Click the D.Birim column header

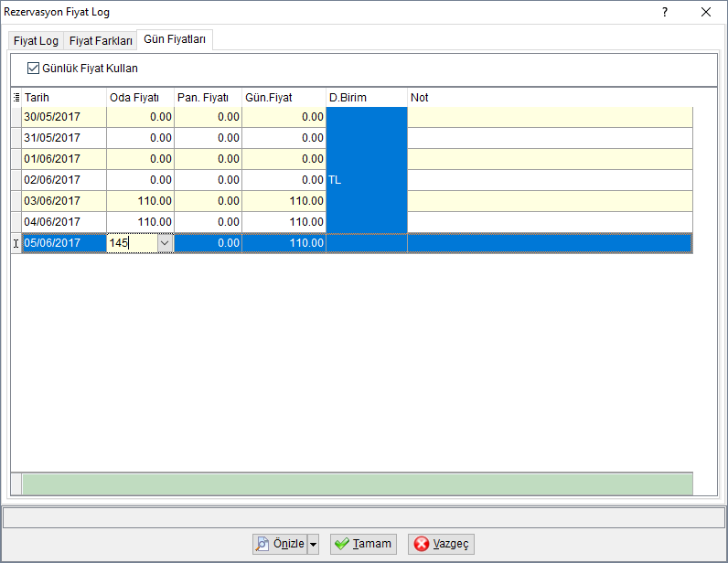367,98
